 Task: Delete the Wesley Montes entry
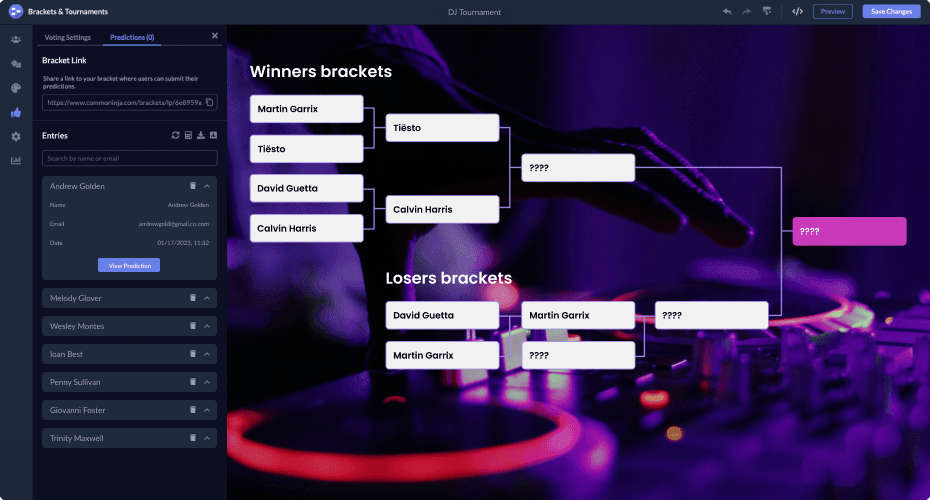(193, 326)
